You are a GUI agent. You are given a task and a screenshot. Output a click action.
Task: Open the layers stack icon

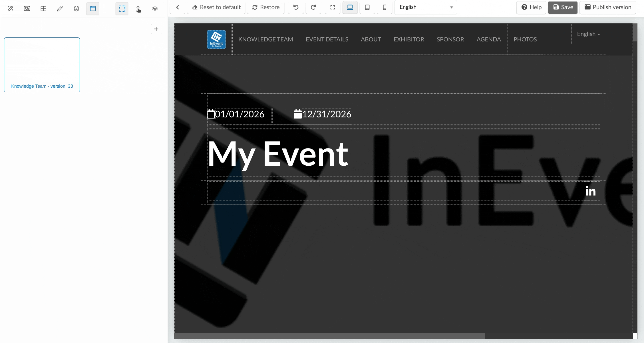click(x=76, y=9)
